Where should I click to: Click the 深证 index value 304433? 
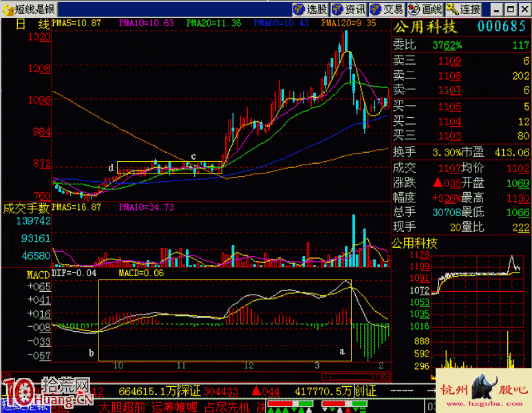[x=221, y=391]
